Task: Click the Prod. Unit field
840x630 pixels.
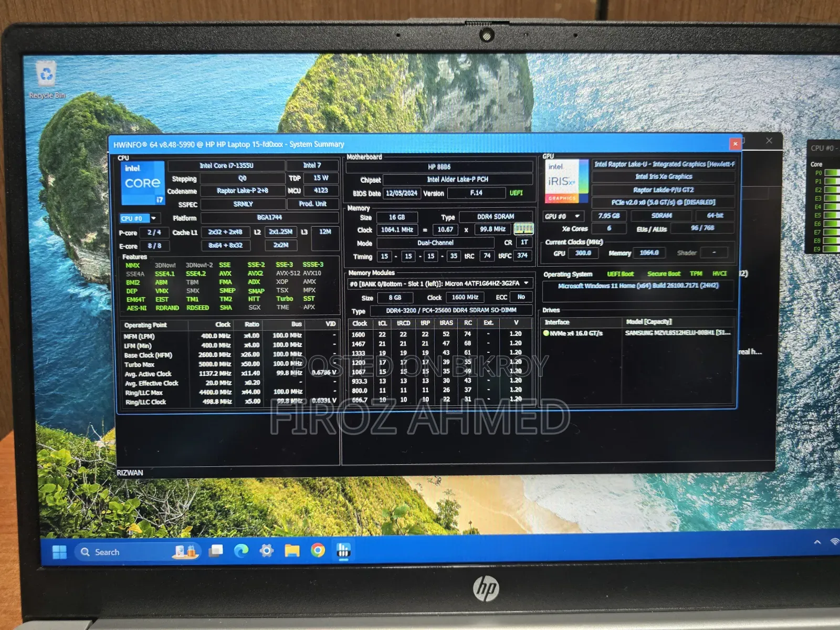Action: (312, 204)
